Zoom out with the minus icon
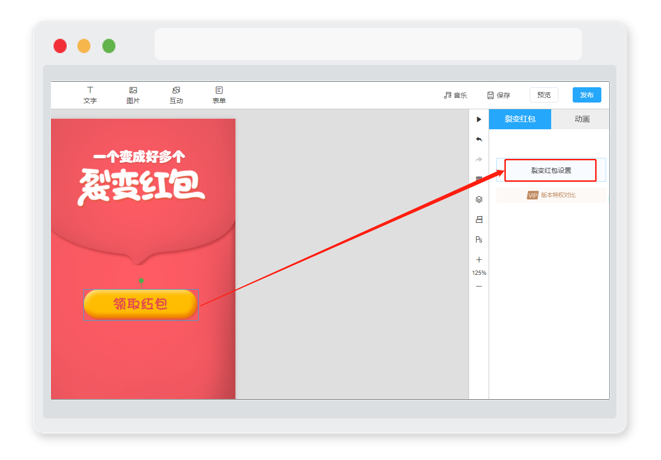The image size is (661, 460). [479, 287]
